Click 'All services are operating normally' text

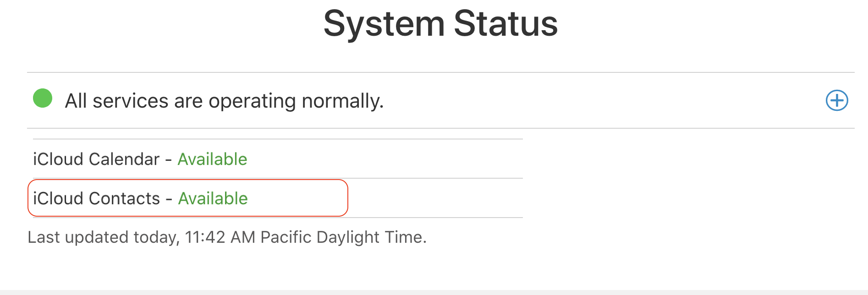224,101
